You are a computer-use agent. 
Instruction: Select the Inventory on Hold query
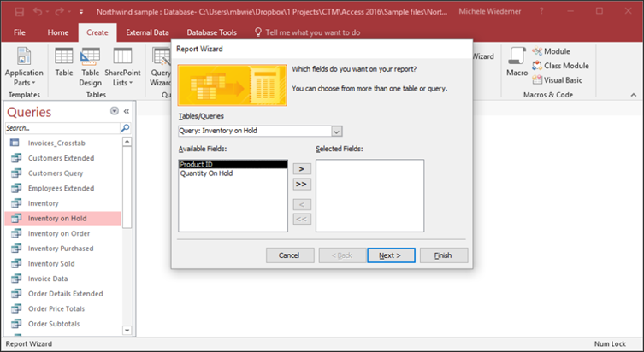coord(63,218)
